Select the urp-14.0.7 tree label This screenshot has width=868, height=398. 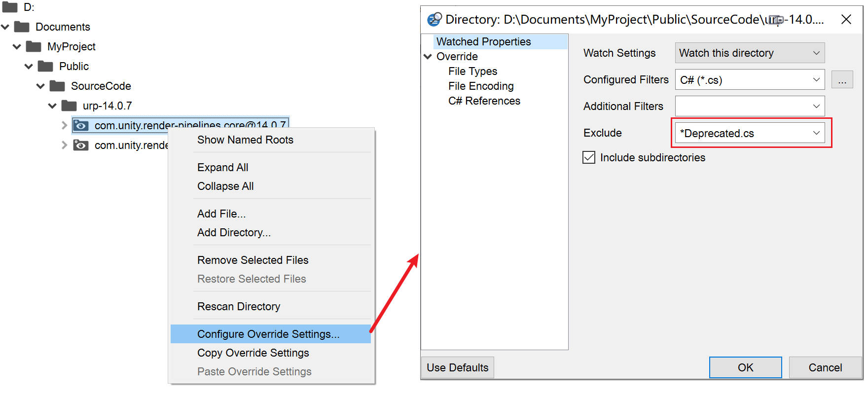point(108,106)
